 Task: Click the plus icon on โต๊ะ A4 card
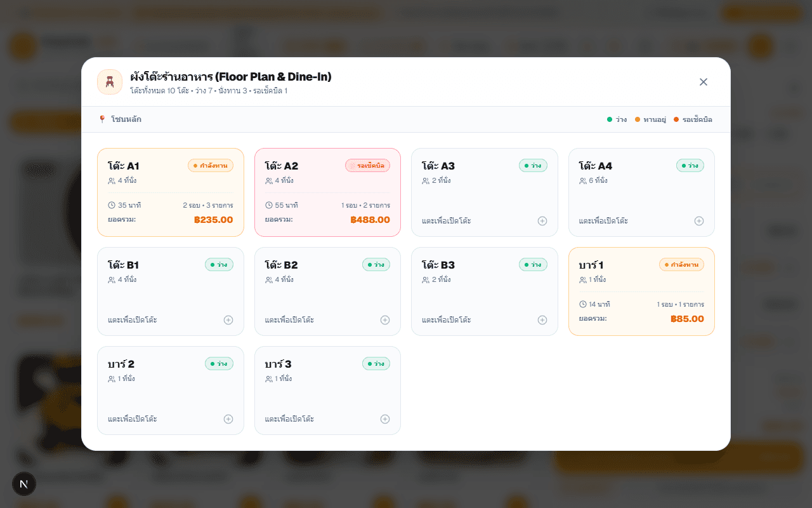[699, 221]
